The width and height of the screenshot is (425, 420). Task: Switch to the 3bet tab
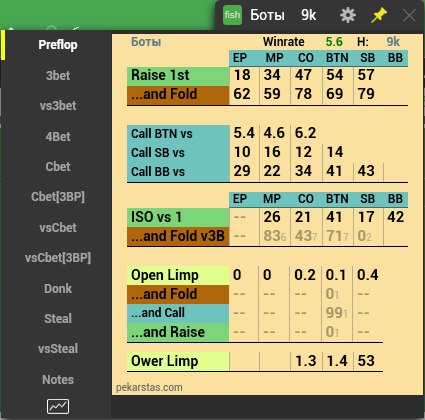pyautogui.click(x=58, y=76)
